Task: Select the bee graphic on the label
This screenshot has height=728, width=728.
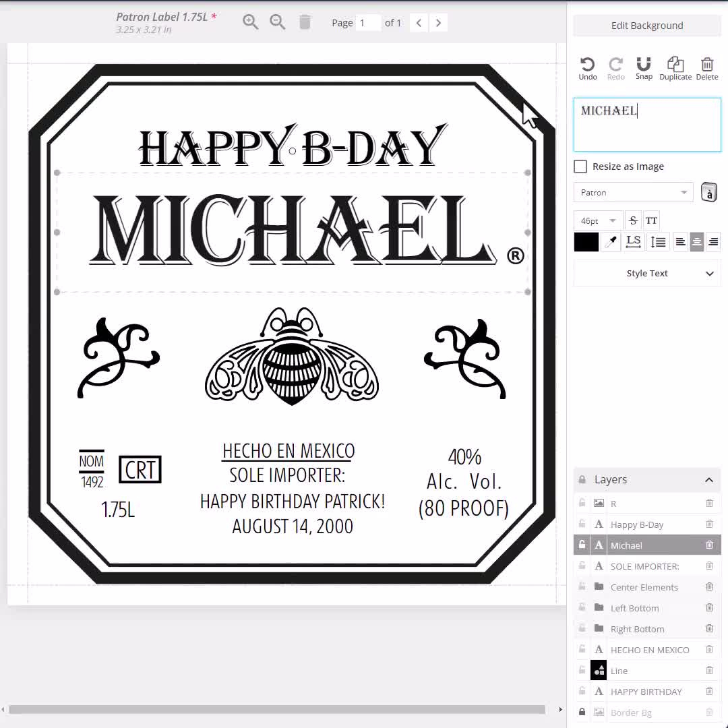Action: [292, 356]
